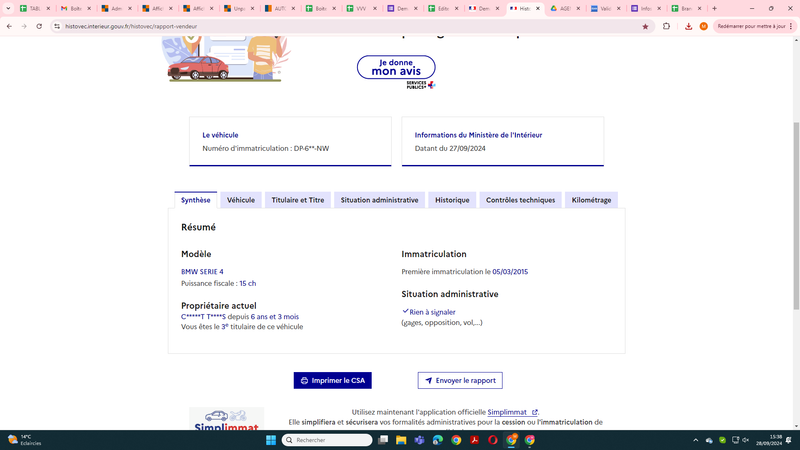Switch to the AUTC browser tab

(280, 8)
